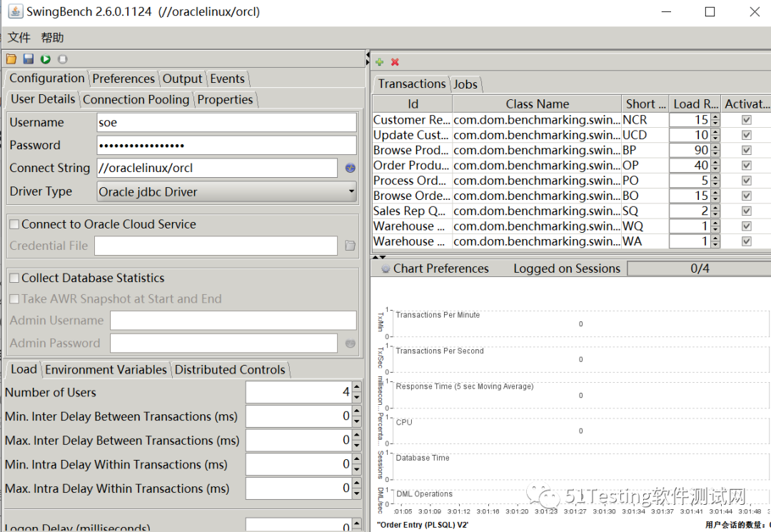Disable the OP transaction checkbox
The image size is (771, 532).
point(747,165)
